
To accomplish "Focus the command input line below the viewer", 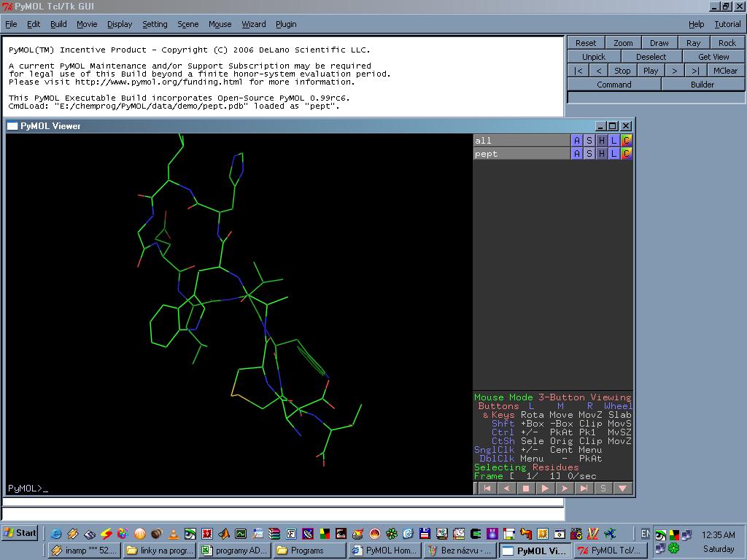I will (284, 514).
